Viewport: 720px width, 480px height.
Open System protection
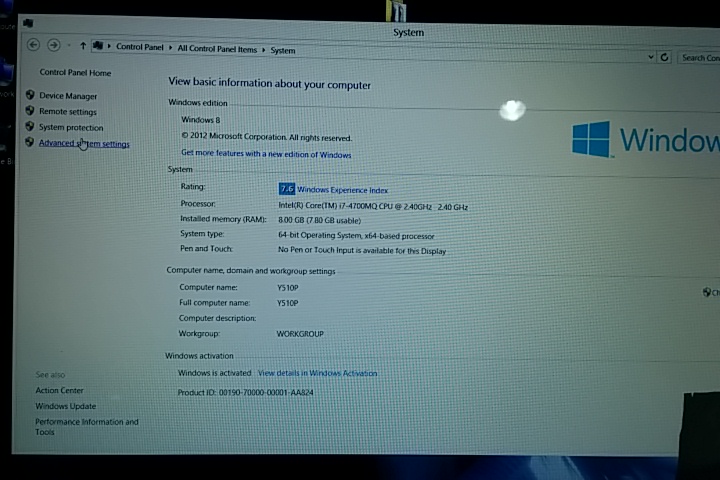[x=71, y=127]
